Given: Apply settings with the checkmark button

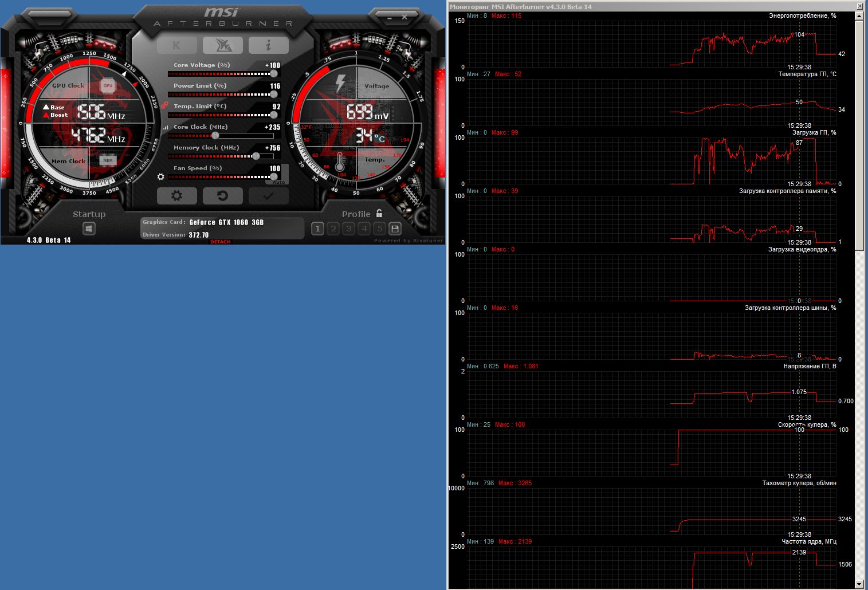Looking at the screenshot, I should tap(268, 196).
